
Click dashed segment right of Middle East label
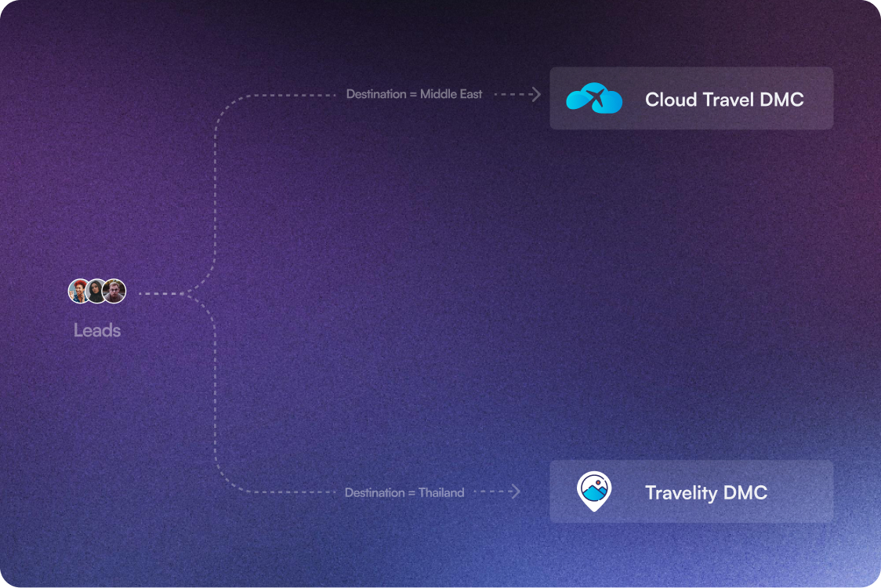[509, 94]
